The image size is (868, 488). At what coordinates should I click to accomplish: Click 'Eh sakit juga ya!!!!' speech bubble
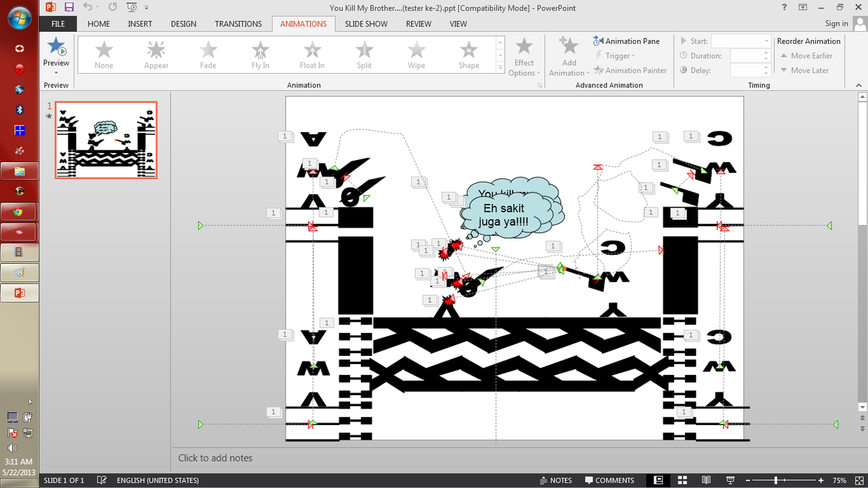(505, 216)
